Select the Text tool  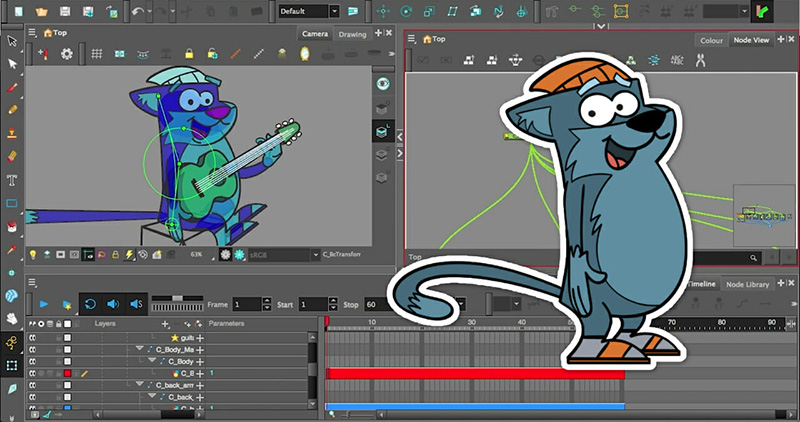pyautogui.click(x=13, y=180)
